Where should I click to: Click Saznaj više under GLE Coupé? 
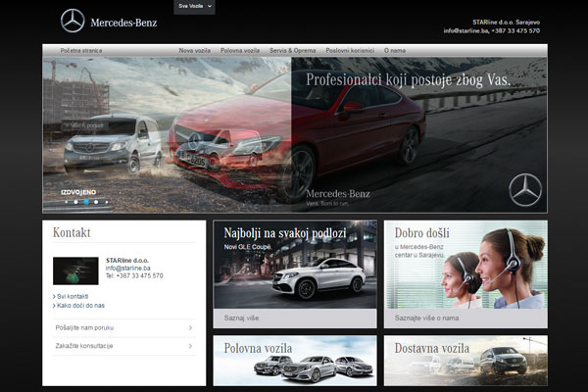pyautogui.click(x=241, y=318)
